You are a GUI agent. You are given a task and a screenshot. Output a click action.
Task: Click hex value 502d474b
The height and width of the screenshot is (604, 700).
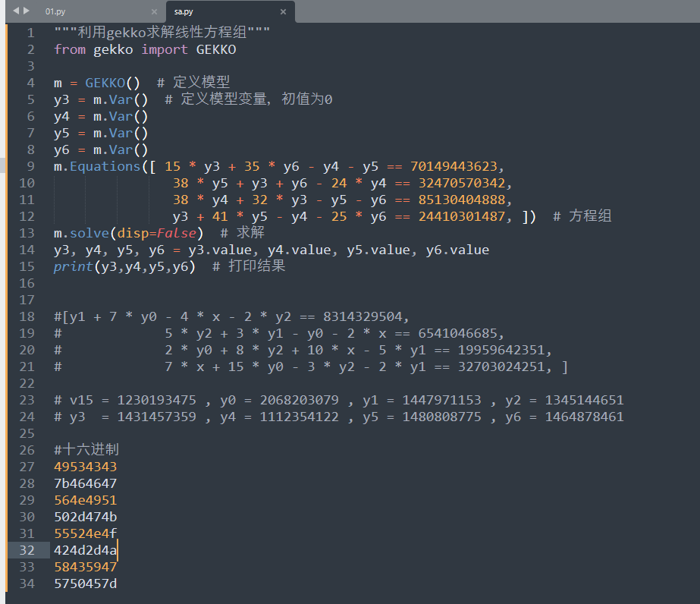point(85,517)
